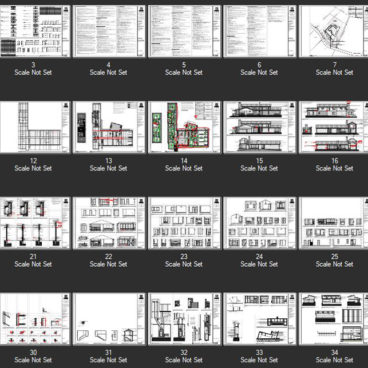The image size is (368, 368).
Task: Open page 23 interior elevations thumbnail
Action: (x=184, y=223)
